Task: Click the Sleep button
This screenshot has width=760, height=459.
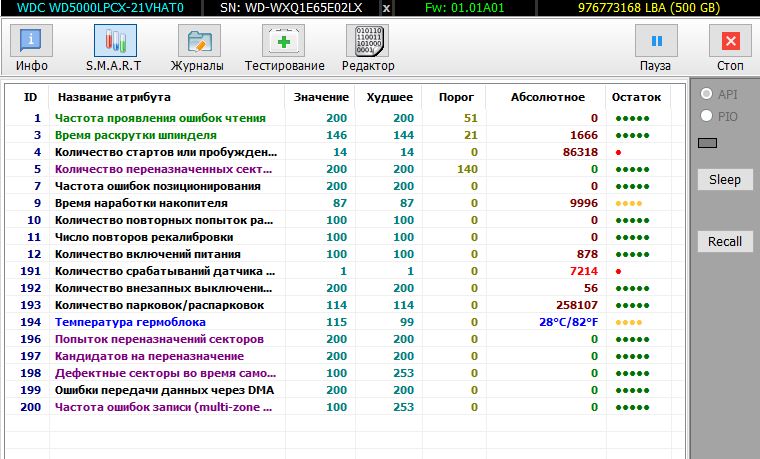Action: click(725, 180)
